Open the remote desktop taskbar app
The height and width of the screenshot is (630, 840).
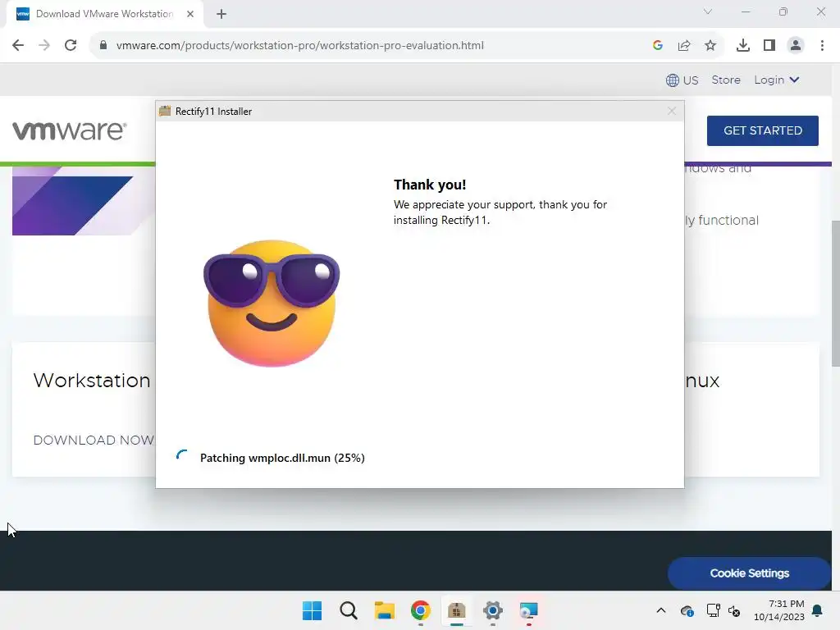click(x=528, y=610)
